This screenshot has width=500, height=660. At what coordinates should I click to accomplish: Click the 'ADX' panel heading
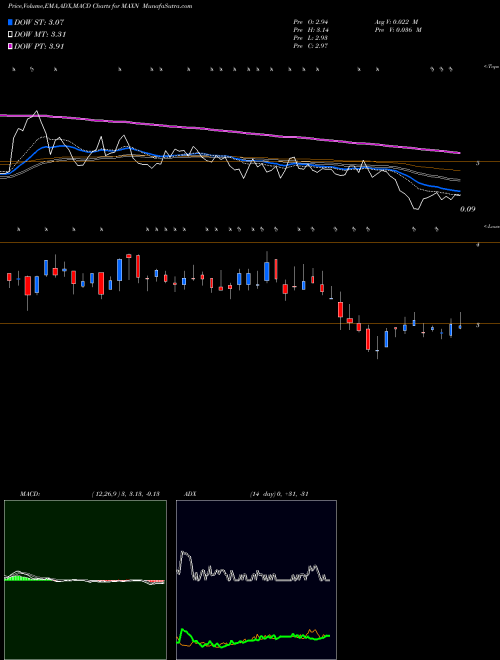[191, 494]
